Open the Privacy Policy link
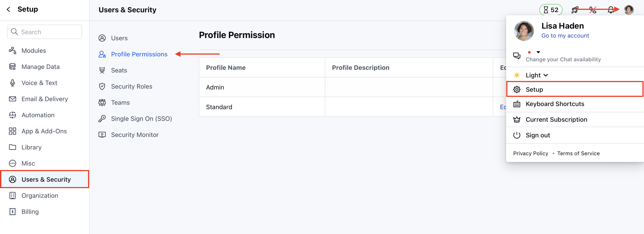The image size is (644, 234). pyautogui.click(x=530, y=153)
